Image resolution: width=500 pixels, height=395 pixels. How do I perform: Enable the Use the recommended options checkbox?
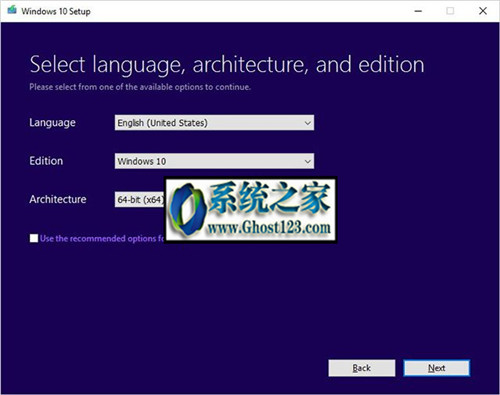(x=34, y=238)
